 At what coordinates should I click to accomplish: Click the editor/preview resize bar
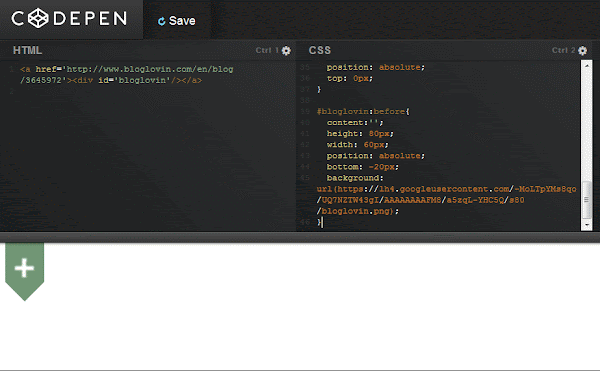[x=300, y=237]
